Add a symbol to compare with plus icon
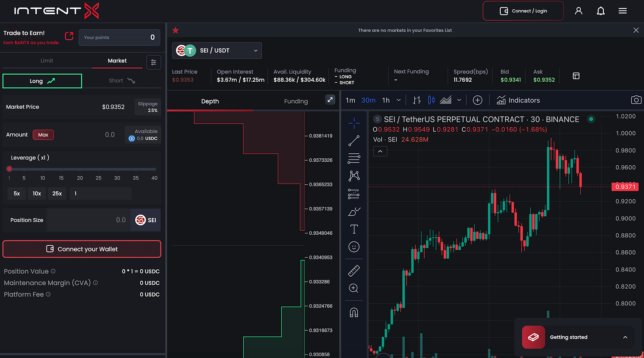The image size is (644, 358). coord(477,100)
